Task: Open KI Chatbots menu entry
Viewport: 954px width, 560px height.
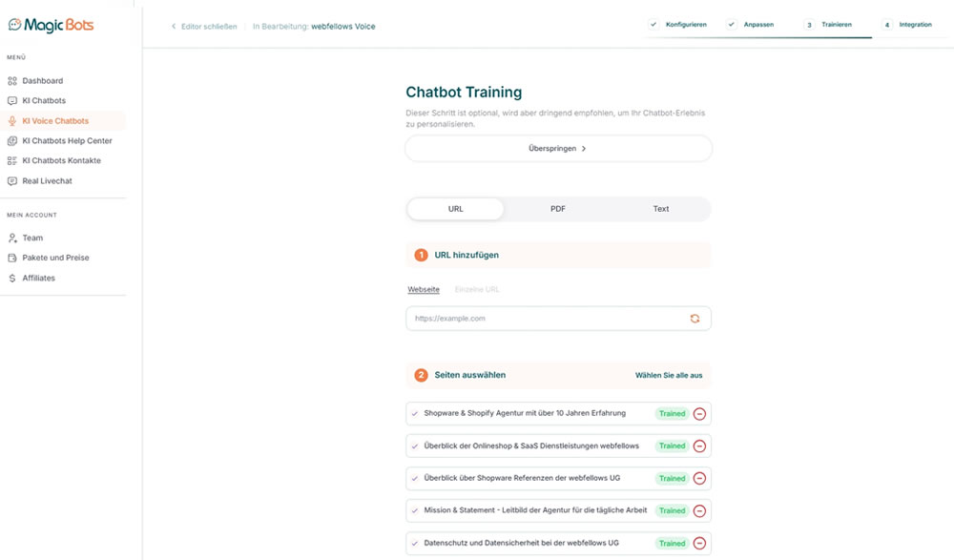Action: (44, 100)
